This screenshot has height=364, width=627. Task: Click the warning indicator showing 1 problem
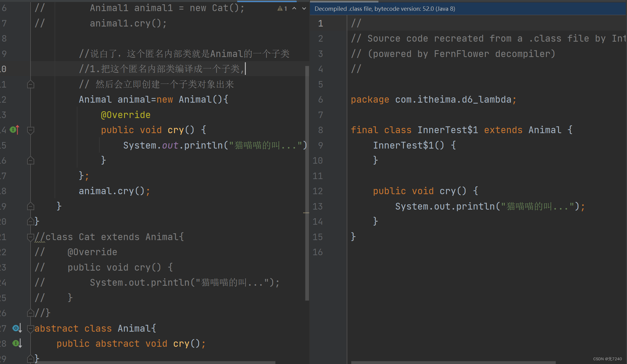pyautogui.click(x=282, y=9)
